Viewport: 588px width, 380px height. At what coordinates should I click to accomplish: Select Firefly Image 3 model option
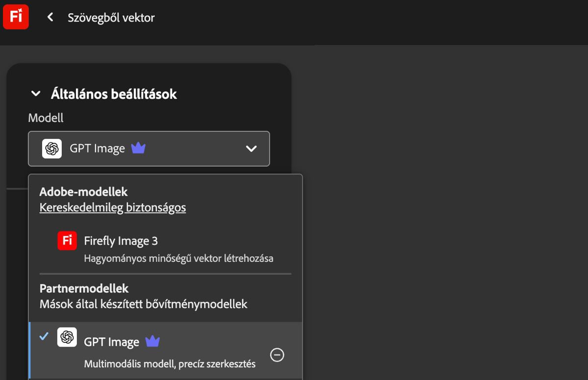166,249
